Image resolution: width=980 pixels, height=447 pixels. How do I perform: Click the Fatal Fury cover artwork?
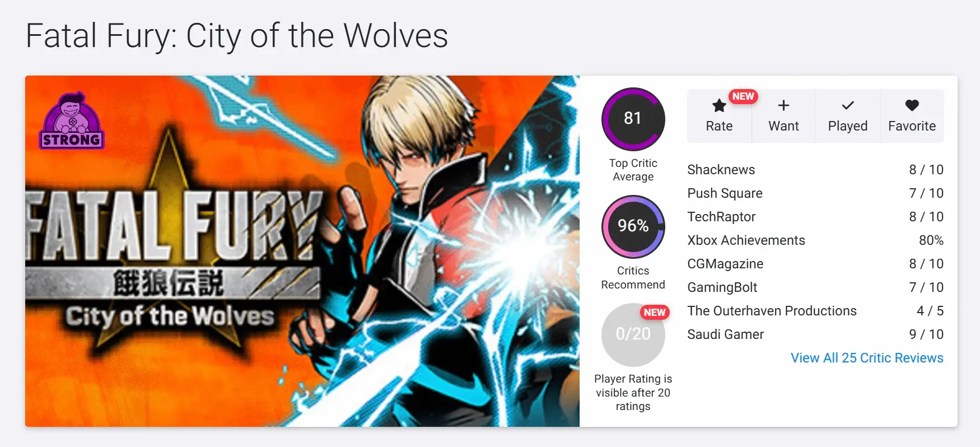point(302,251)
